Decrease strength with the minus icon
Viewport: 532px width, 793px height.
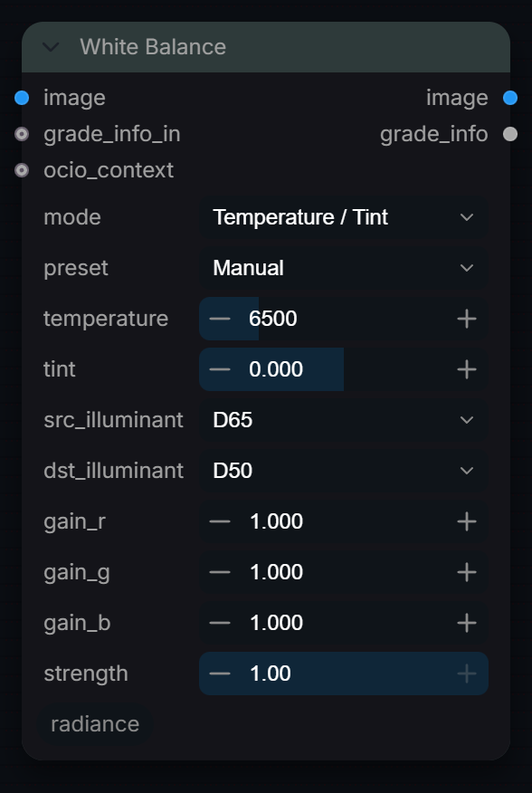click(220, 674)
